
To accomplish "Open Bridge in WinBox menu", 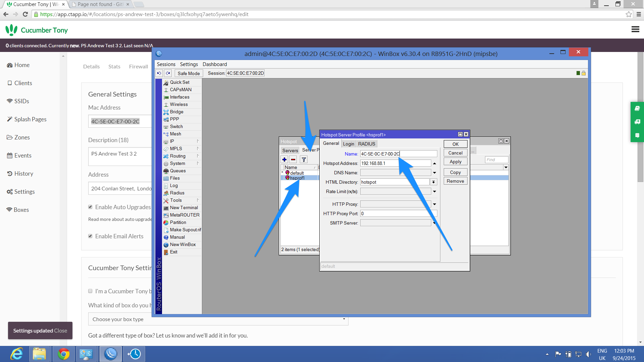I will click(x=176, y=112).
